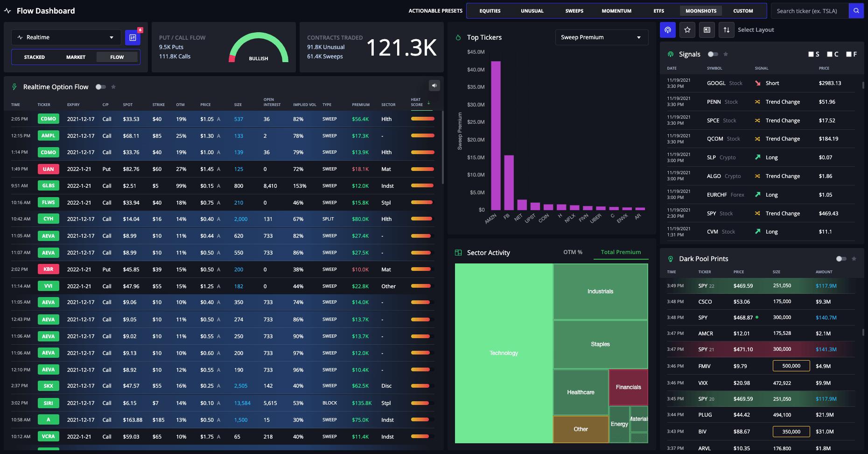Check the F checkbox in Signals
The width and height of the screenshot is (868, 454).
tap(849, 54)
